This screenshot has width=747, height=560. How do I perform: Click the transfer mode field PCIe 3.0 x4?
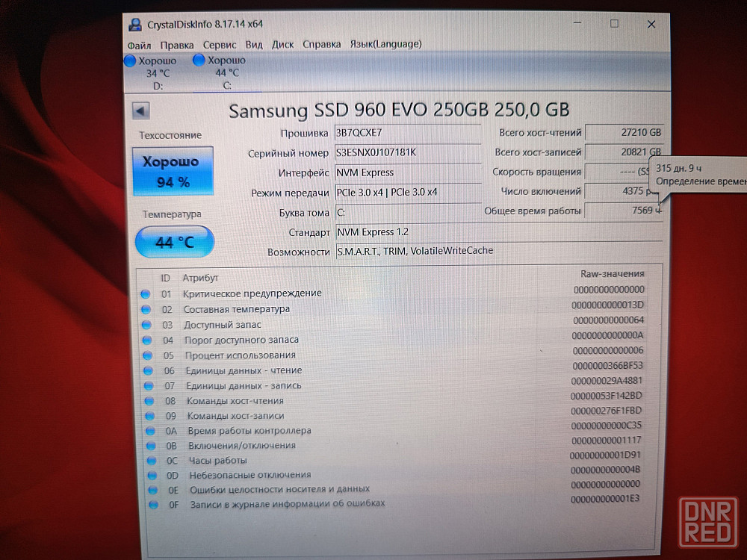pos(408,193)
